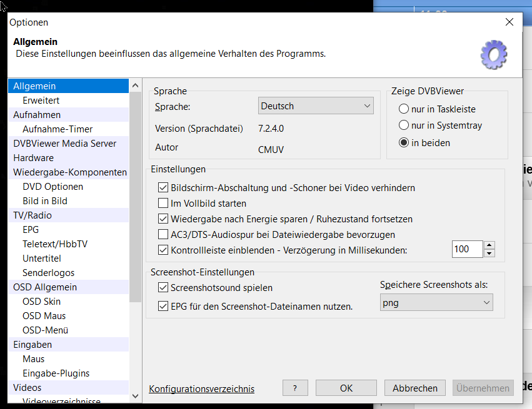
Task: Click the category list scroll-down arrow
Action: click(136, 396)
